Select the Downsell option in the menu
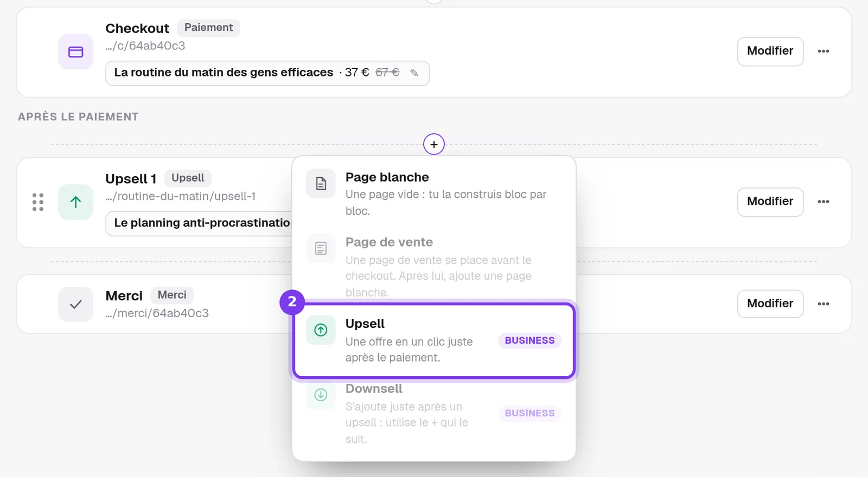This screenshot has height=477, width=868. click(434, 414)
